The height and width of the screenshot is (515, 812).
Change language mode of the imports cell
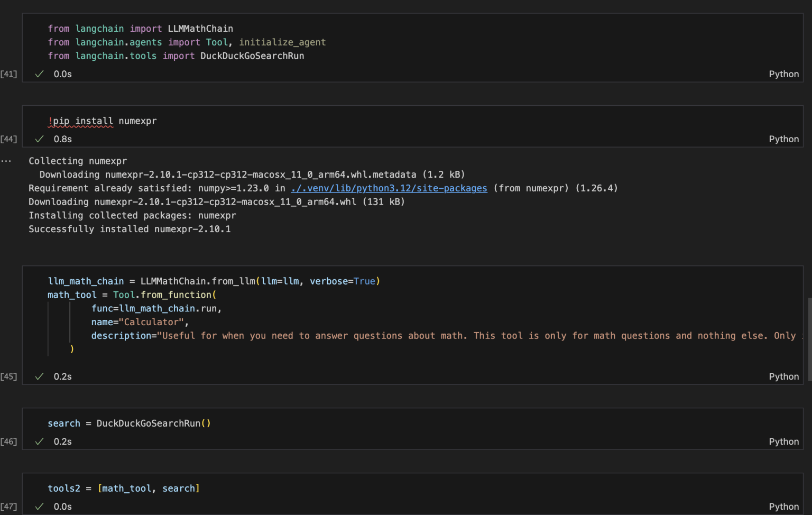[783, 74]
